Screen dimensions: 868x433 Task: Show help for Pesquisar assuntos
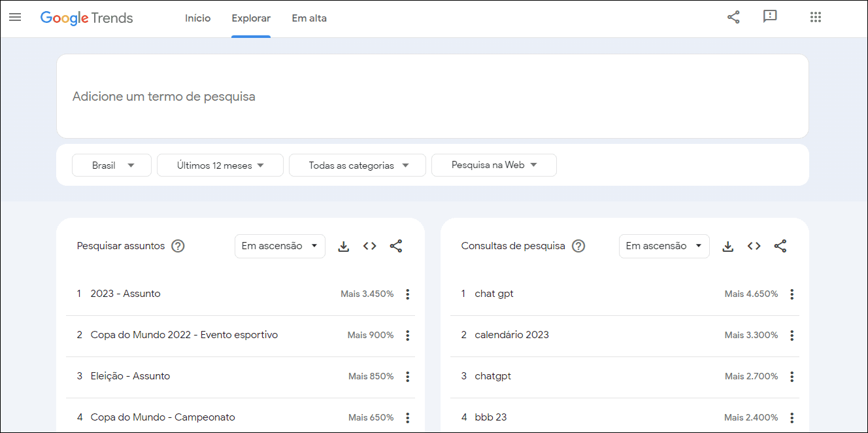pos(178,246)
